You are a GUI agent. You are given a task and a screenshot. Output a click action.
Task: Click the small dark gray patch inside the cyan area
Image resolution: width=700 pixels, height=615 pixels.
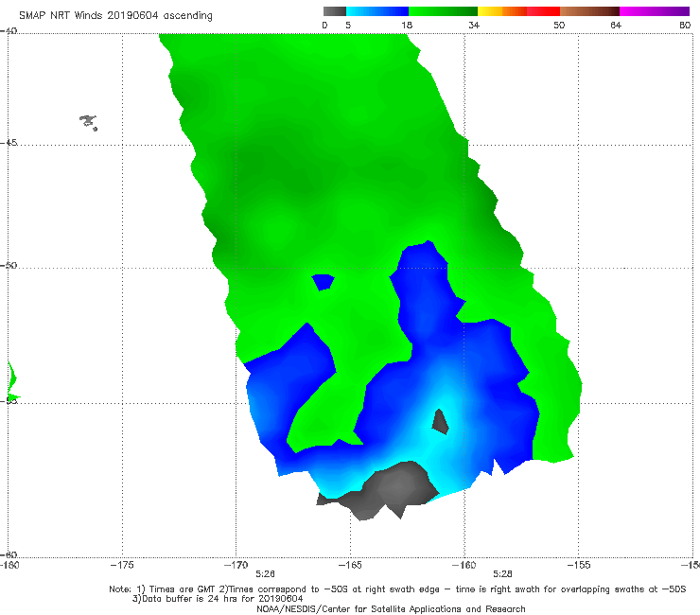point(440,422)
